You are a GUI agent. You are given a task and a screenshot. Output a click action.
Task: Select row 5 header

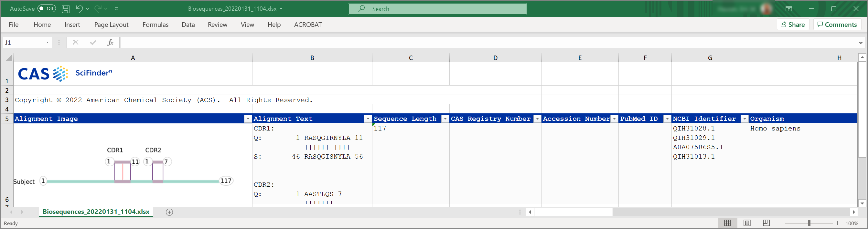click(x=7, y=119)
